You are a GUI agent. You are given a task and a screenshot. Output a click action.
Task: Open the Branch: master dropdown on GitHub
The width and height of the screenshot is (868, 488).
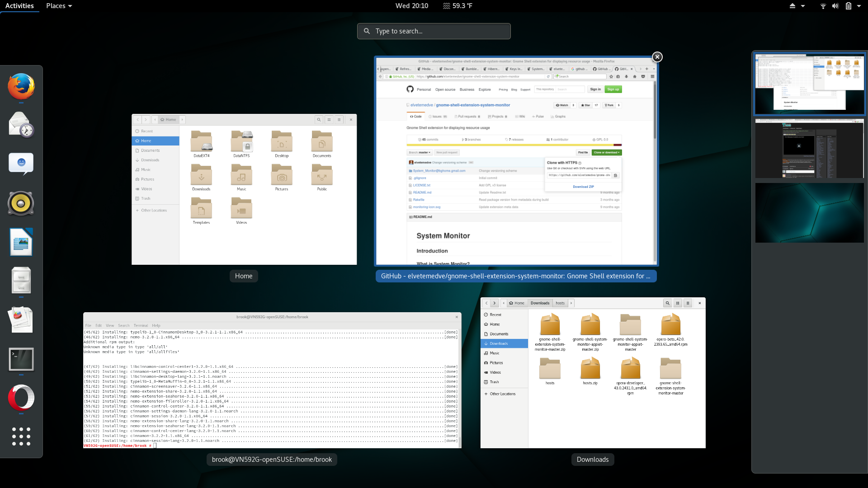(x=420, y=153)
